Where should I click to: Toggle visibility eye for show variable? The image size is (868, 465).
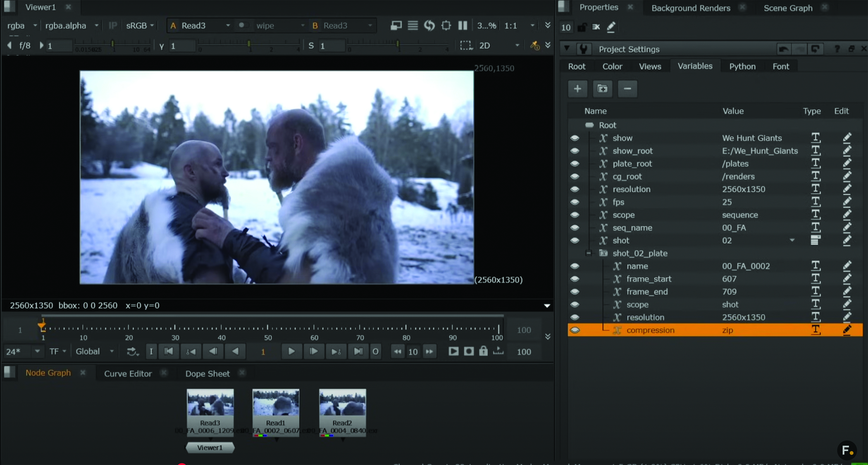pos(575,138)
